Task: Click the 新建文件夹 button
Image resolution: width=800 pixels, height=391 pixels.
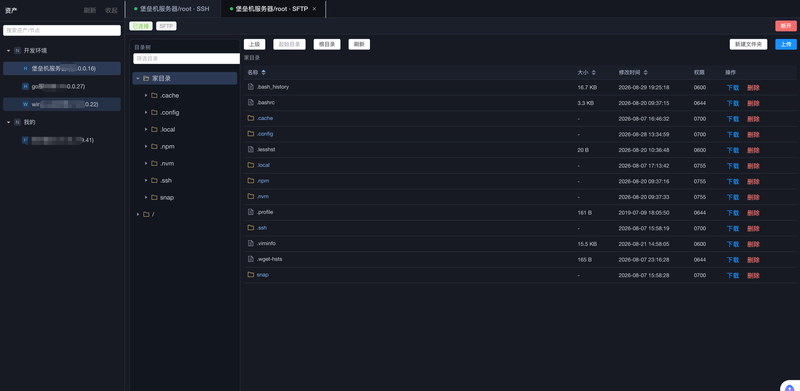Action: click(748, 44)
